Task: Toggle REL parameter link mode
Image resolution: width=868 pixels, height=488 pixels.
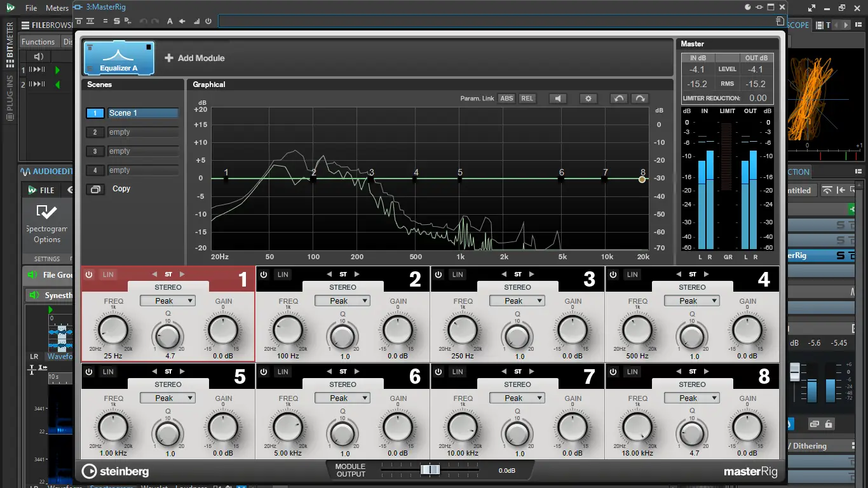Action: click(x=527, y=98)
